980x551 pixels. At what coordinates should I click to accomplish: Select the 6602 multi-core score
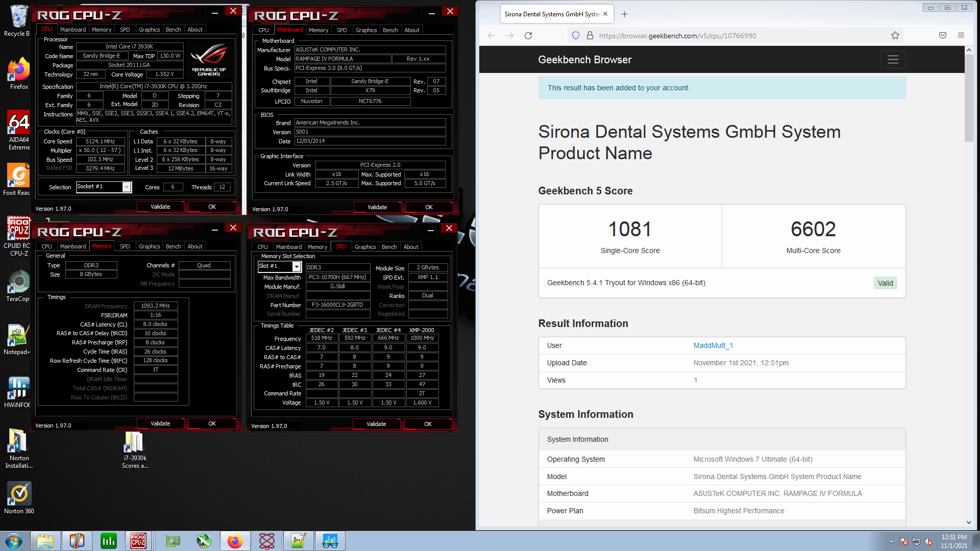coord(813,229)
